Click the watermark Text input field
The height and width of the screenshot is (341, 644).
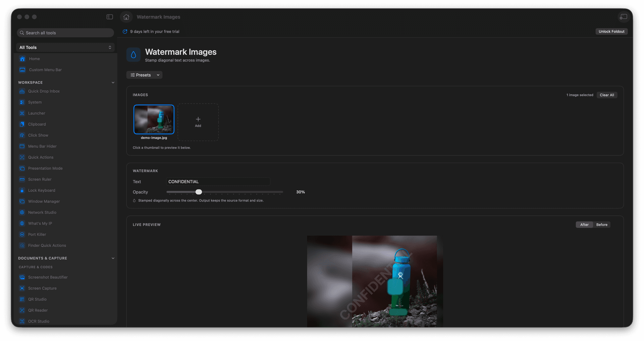click(x=218, y=182)
